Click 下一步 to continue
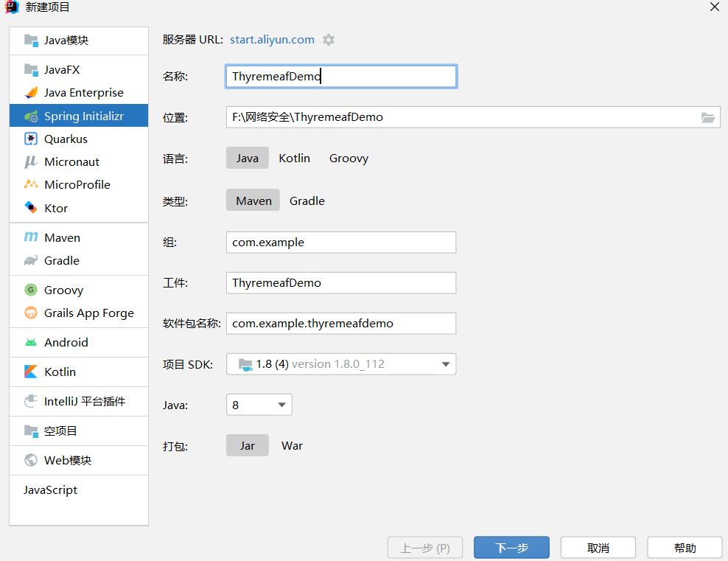Screen dimensions: 728x561 point(511,548)
